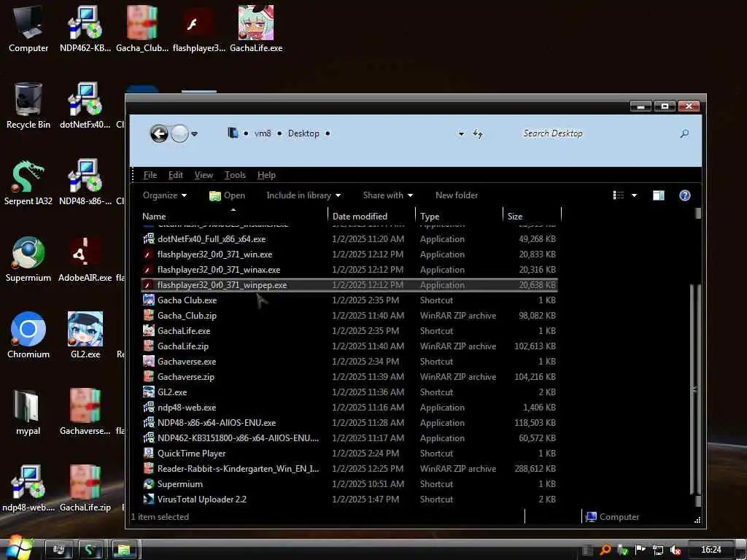Select the GachaLife.zip desktop icon
747x560 pixels.
point(85,489)
